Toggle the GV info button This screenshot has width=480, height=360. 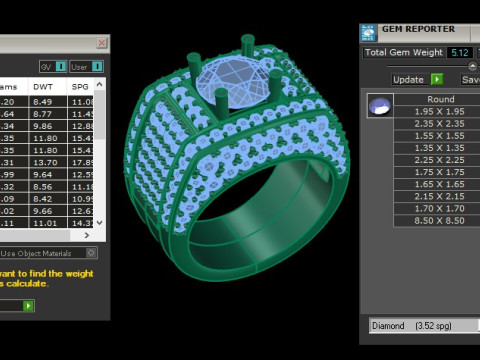pyautogui.click(x=61, y=67)
